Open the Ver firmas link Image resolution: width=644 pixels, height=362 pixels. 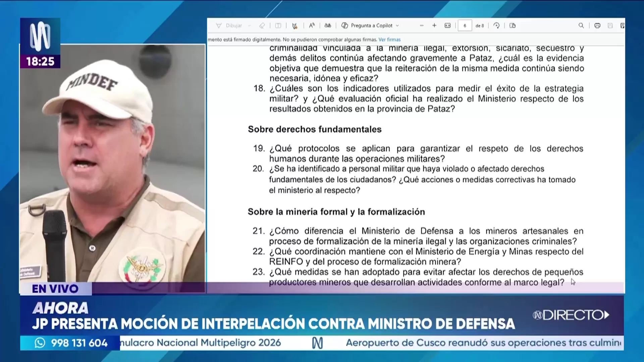(389, 40)
